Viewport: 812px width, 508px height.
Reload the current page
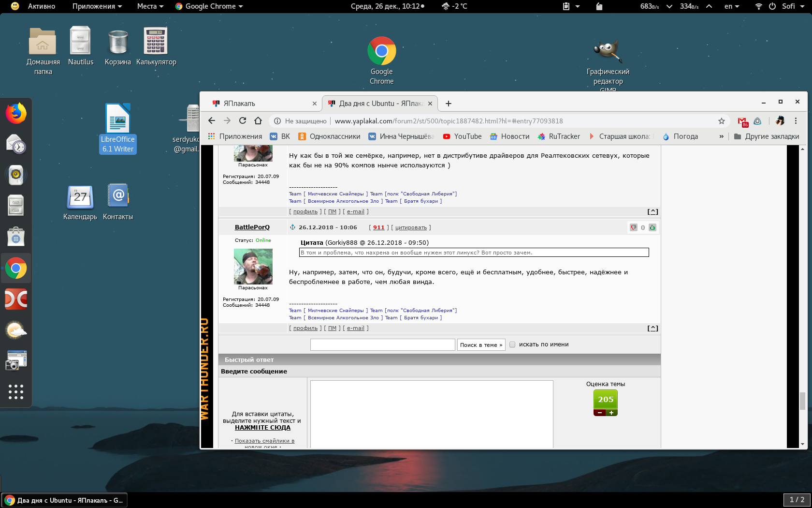click(x=243, y=121)
